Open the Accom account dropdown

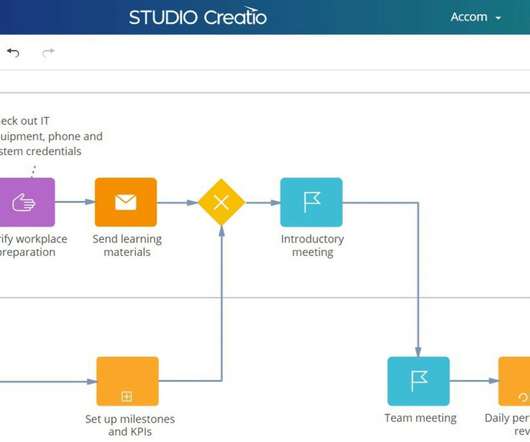[x=476, y=17]
